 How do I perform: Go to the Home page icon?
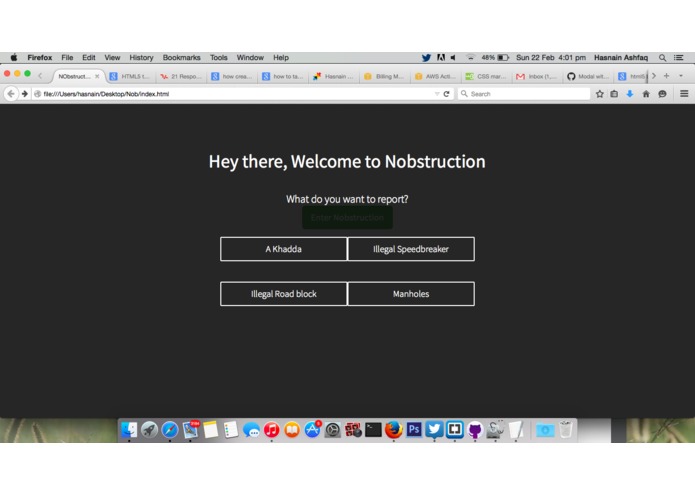[646, 94]
